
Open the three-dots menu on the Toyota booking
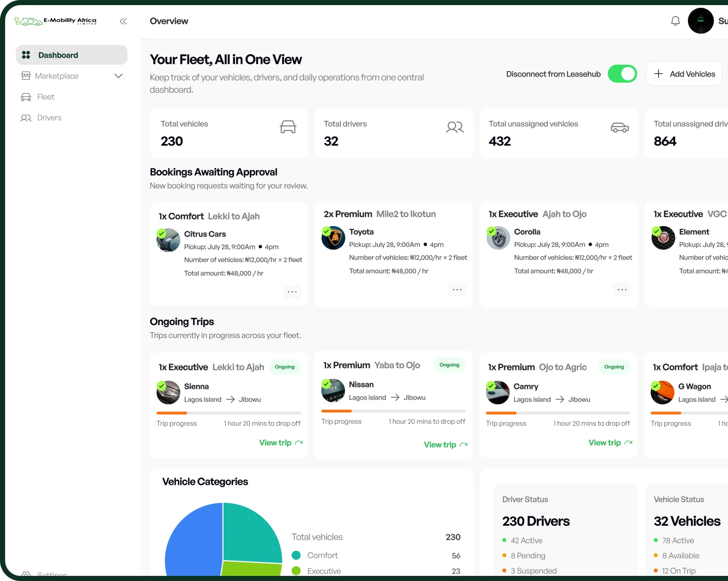point(457,290)
